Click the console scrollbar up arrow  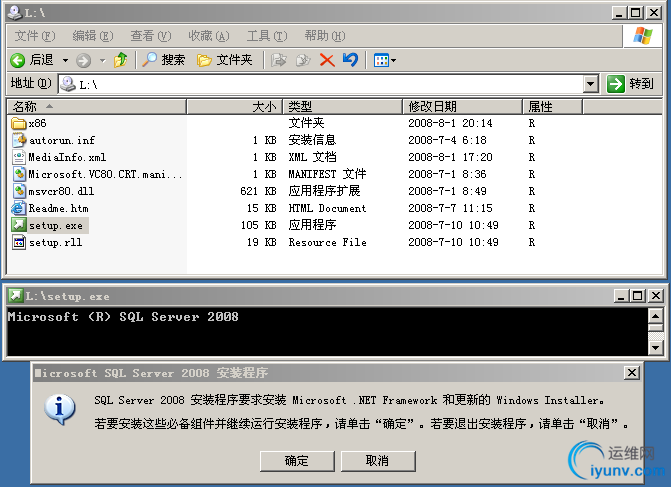[656, 316]
